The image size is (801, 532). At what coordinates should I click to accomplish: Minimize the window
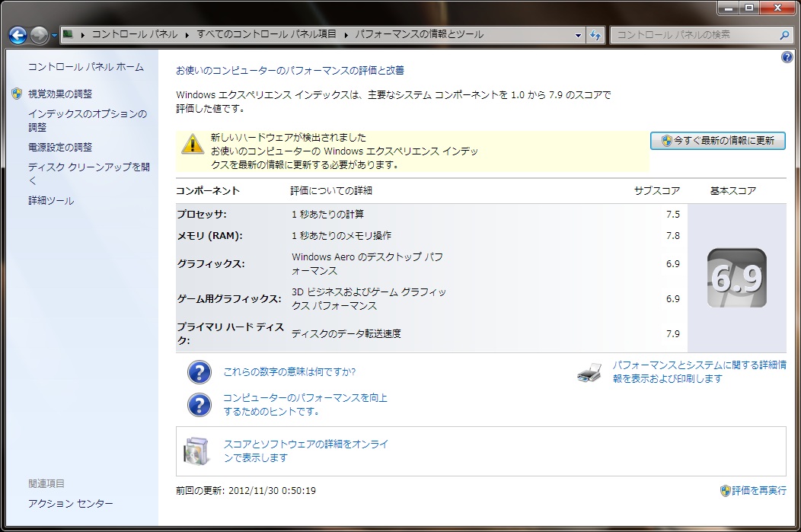point(729,8)
